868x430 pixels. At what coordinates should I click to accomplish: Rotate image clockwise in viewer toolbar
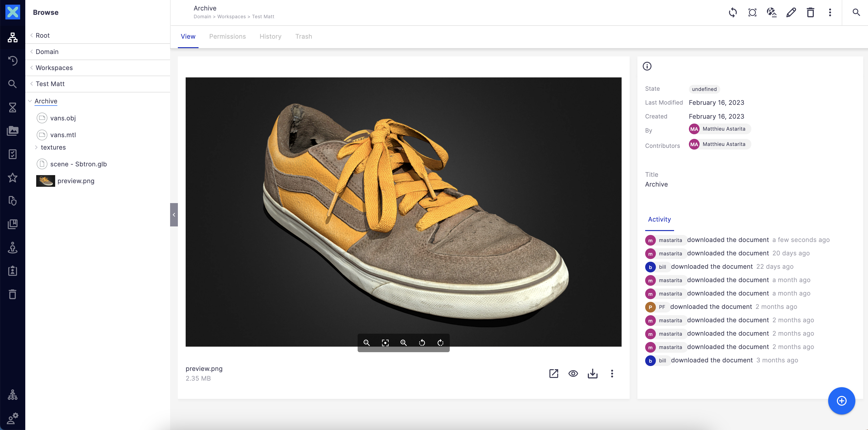coord(440,343)
